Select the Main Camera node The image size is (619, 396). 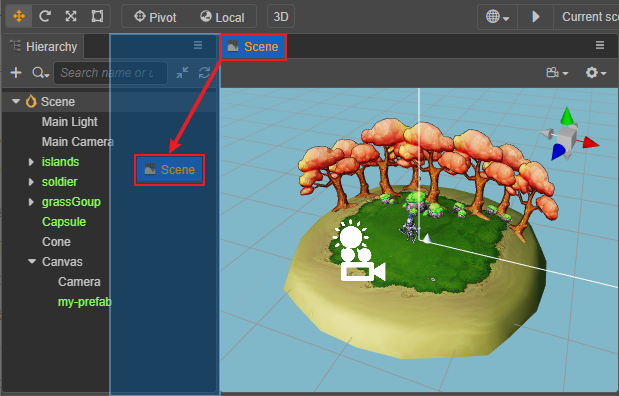point(77,142)
